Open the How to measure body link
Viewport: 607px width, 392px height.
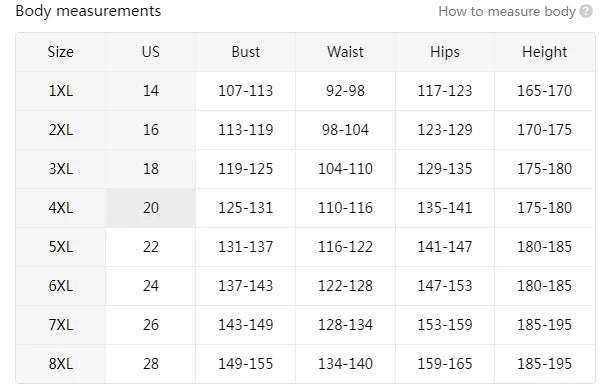pos(507,11)
